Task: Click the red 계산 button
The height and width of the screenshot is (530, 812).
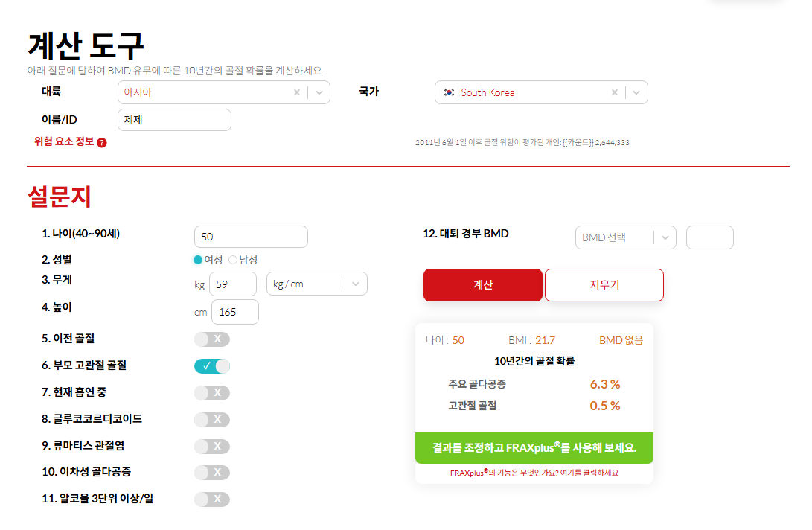Action: point(482,285)
